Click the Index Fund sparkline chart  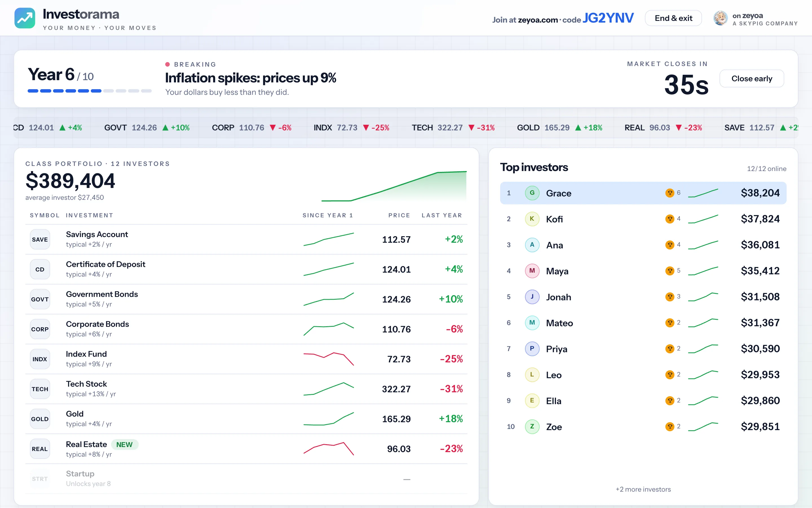[328, 359]
